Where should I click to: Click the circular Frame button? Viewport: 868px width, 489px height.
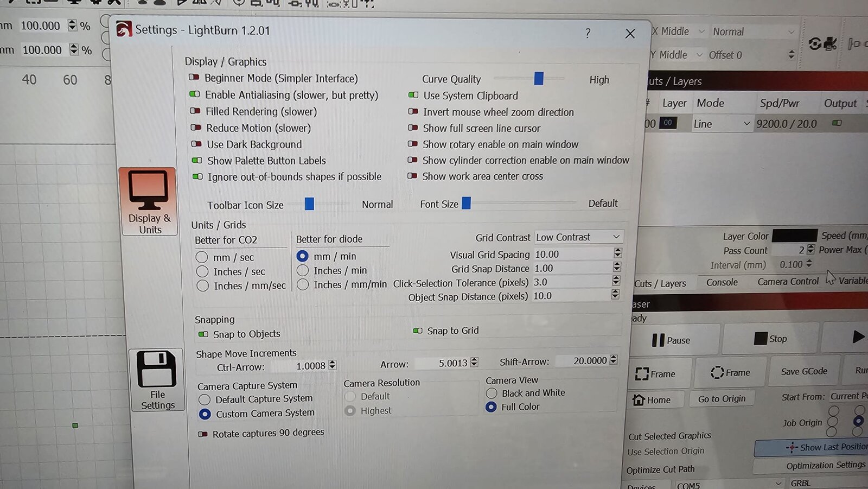(730, 372)
